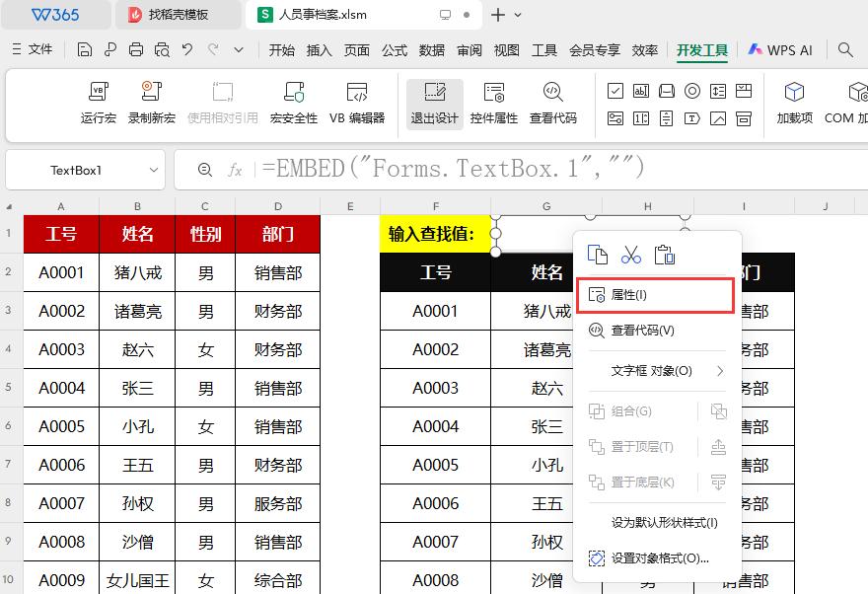Insert a scroll bar control

667,118
